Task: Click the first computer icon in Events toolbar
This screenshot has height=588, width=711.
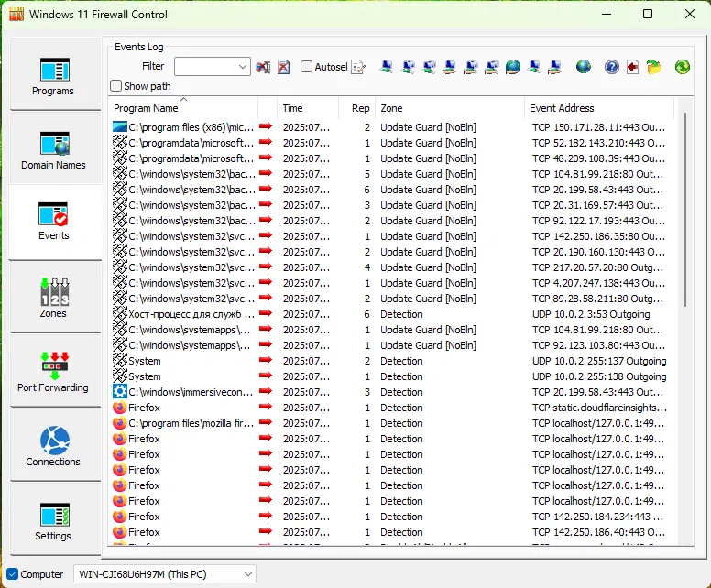Action: click(387, 67)
